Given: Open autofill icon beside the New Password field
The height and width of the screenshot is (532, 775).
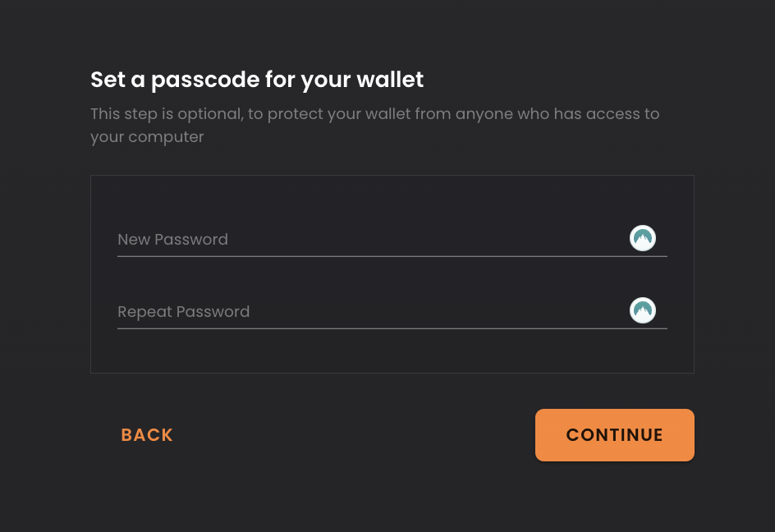Looking at the screenshot, I should tap(643, 239).
